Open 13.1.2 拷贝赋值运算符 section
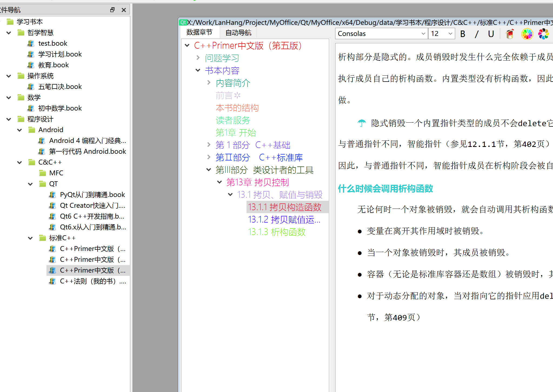Image resolution: width=553 pixels, height=392 pixels. click(284, 220)
